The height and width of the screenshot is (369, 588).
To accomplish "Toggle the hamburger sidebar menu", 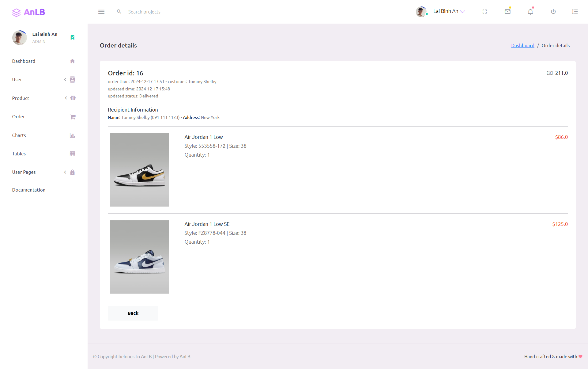I will click(101, 12).
